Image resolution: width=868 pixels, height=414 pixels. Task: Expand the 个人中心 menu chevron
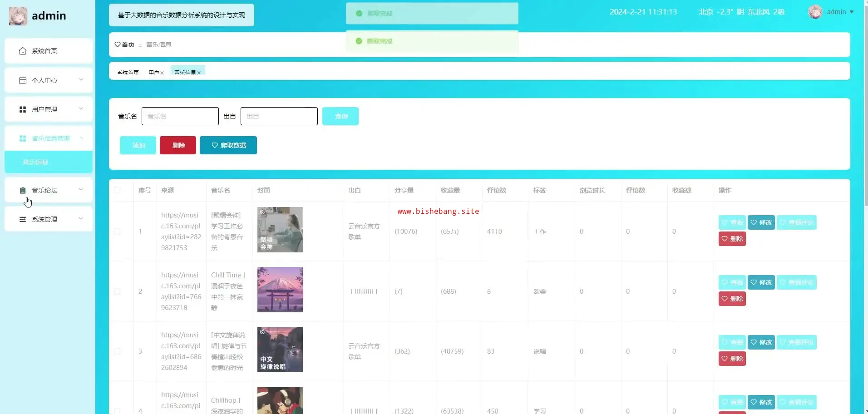coord(81,80)
